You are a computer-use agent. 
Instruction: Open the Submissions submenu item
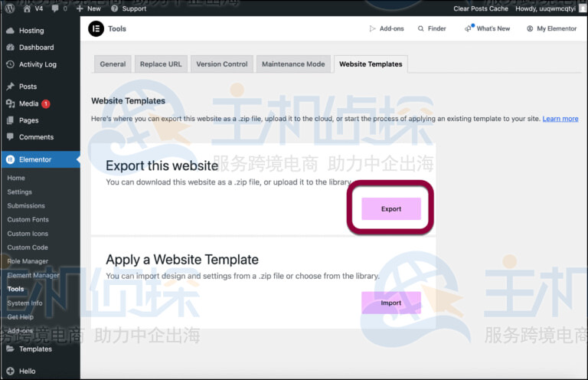(x=26, y=205)
